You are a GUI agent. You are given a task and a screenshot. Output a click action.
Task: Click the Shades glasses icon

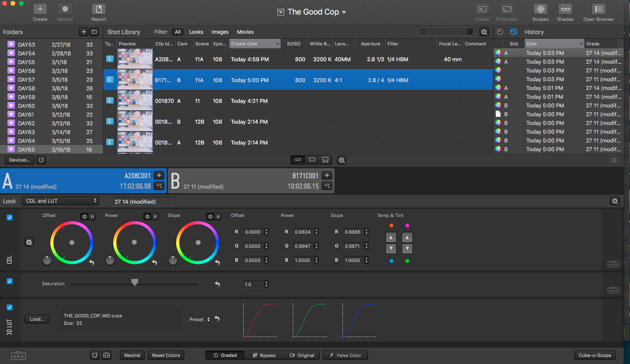point(565,9)
